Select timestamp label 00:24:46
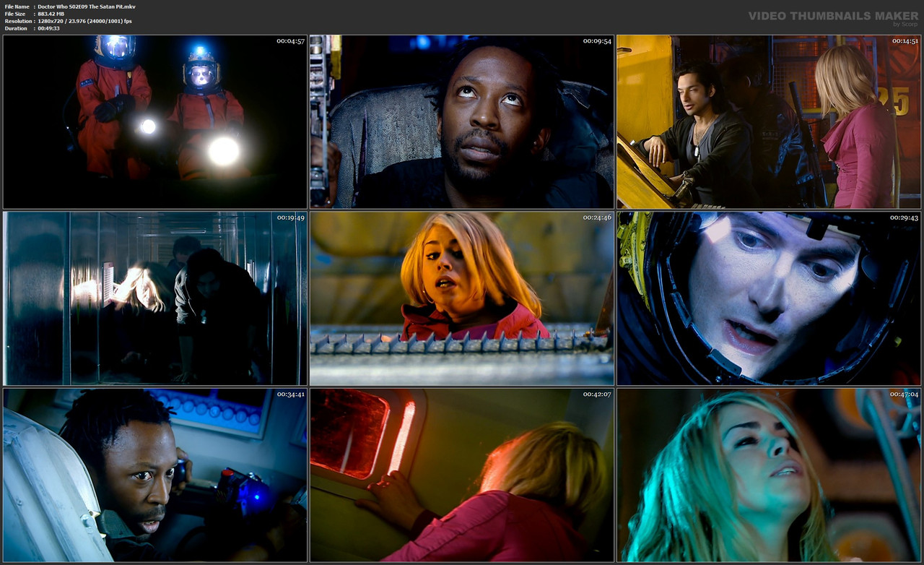924x565 pixels. [x=597, y=217]
